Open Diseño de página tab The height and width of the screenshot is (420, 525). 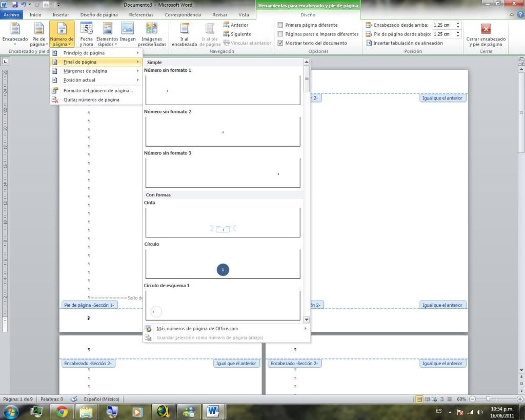pos(99,14)
